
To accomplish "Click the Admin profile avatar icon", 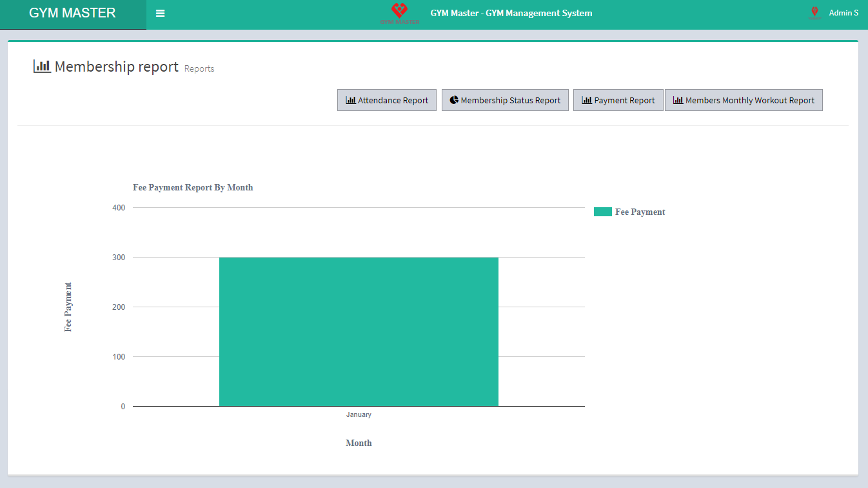I will pyautogui.click(x=814, y=13).
